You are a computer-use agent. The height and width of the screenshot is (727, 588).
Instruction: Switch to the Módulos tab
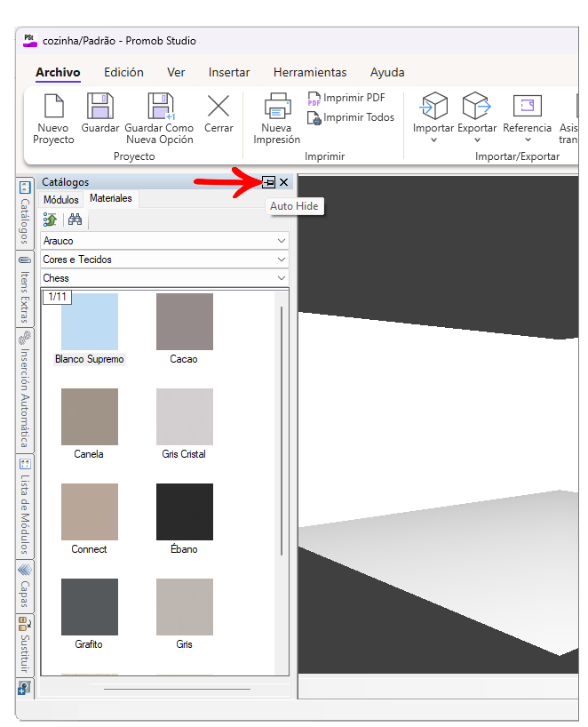point(60,200)
